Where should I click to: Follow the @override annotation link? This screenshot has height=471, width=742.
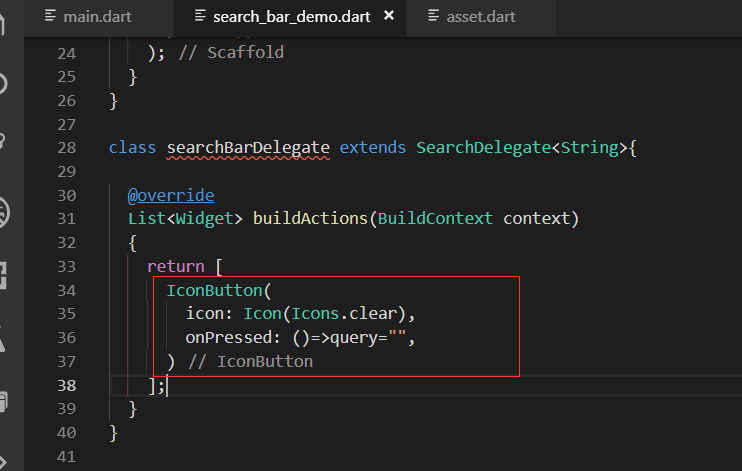[171, 195]
